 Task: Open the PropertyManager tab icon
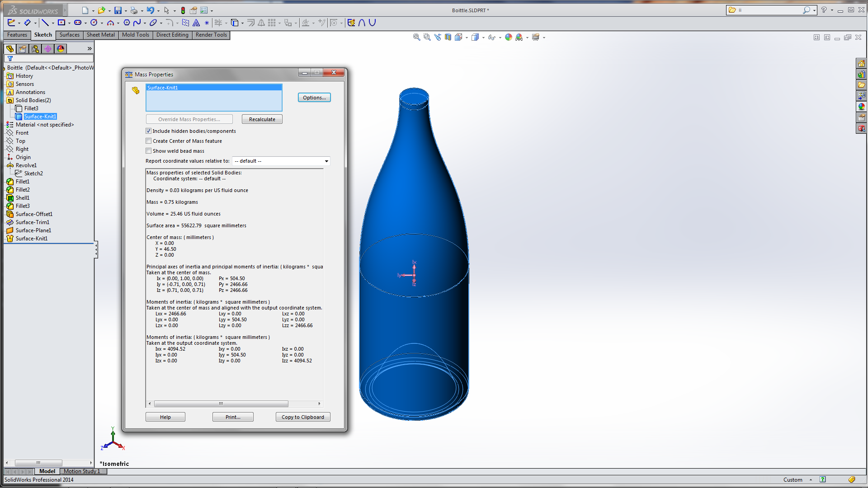pos(23,48)
